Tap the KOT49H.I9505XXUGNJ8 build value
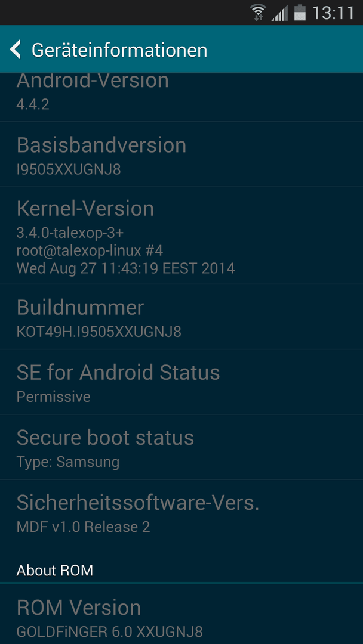This screenshot has width=363, height=644. [x=99, y=332]
